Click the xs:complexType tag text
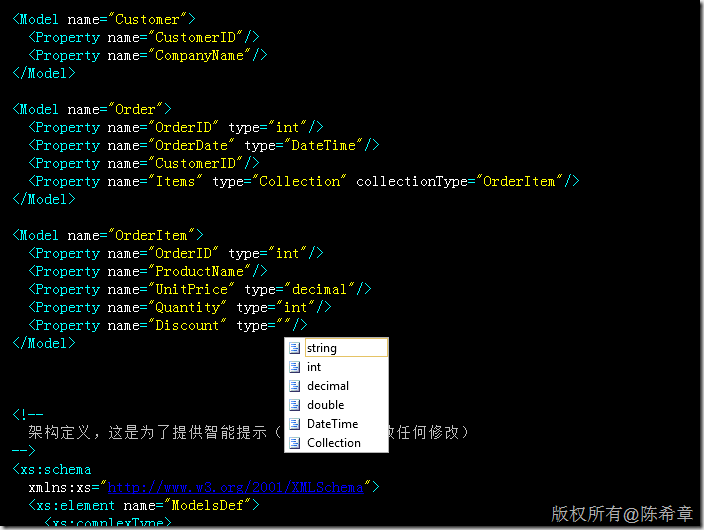The image size is (704, 530). (108, 522)
